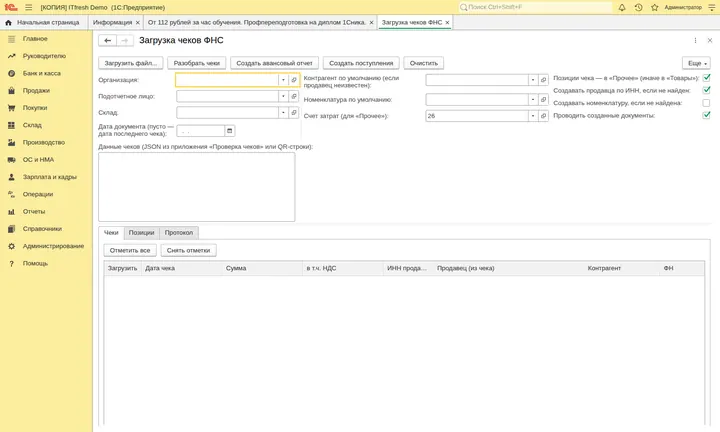This screenshot has height=432, width=720.
Task: Toggle Проводить созданные документы checkbox
Action: pyautogui.click(x=706, y=116)
